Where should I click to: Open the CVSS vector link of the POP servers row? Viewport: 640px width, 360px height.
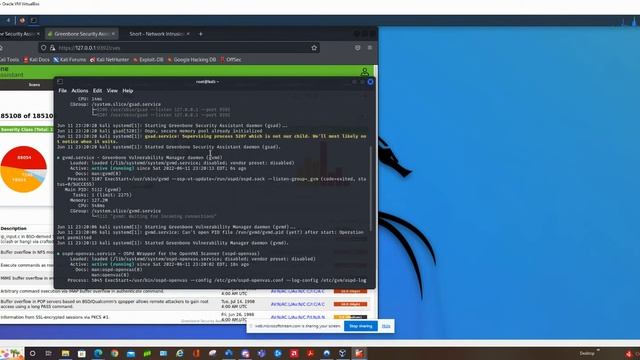298,304
